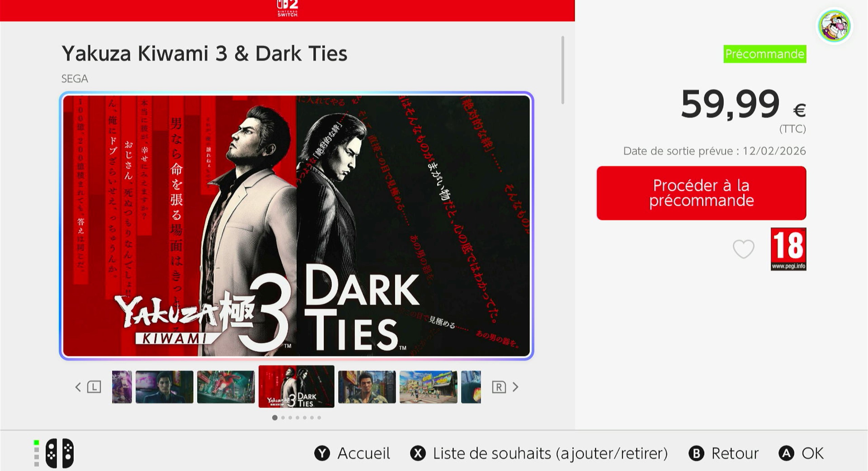Toggle the wishlist heart icon
The height and width of the screenshot is (471, 868).
point(743,249)
